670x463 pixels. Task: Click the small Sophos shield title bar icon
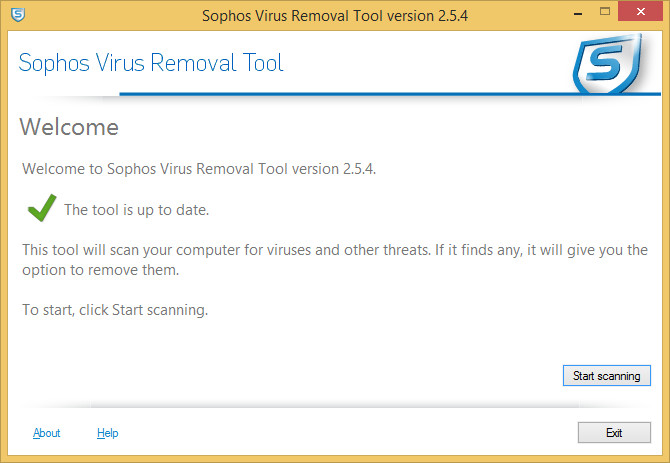pos(18,15)
